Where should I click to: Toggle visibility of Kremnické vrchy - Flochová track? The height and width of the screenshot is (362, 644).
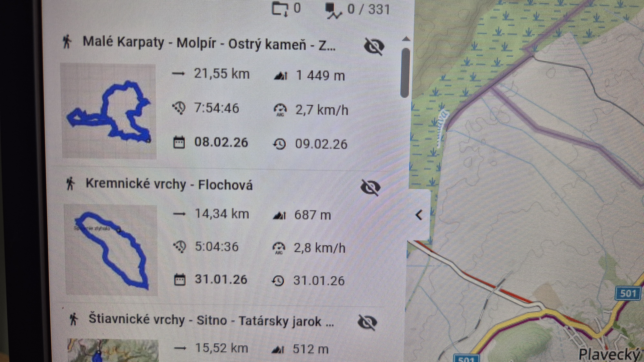click(x=371, y=187)
